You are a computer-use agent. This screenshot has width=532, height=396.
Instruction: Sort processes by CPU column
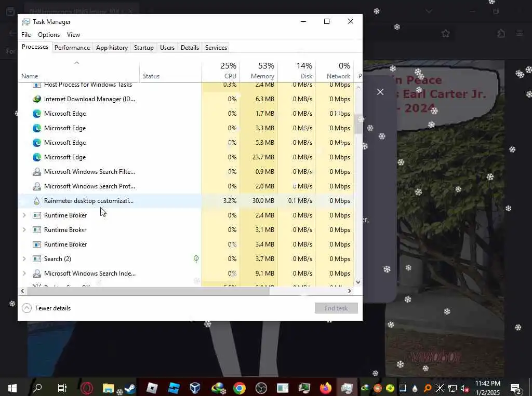tap(221, 71)
